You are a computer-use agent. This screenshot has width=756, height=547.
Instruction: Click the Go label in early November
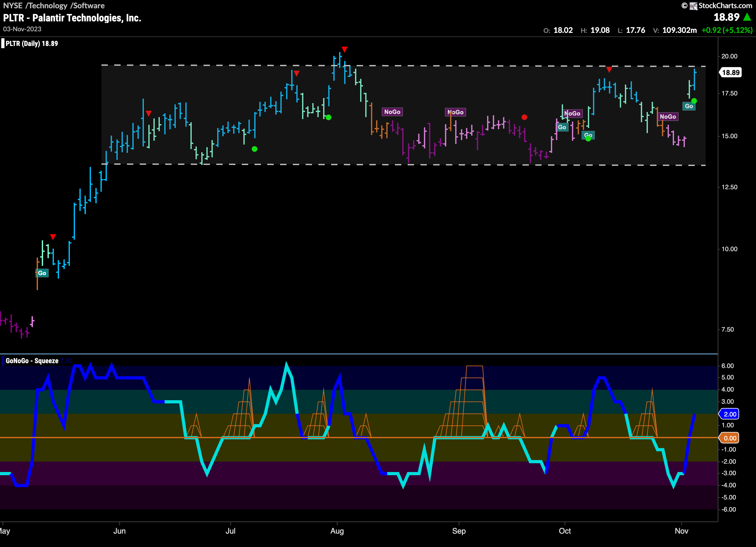[x=689, y=106]
